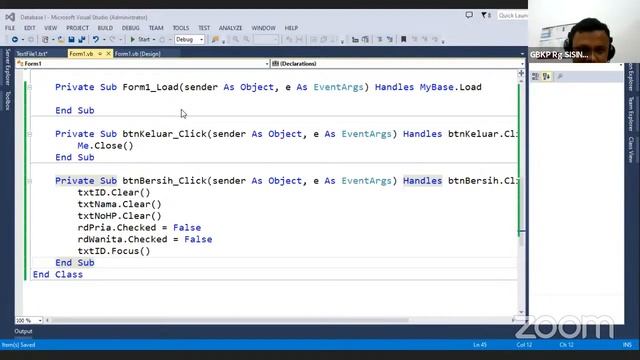The image size is (640, 360).
Task: Open the document tabs overflow dropdown arrow
Action: pos(522,54)
